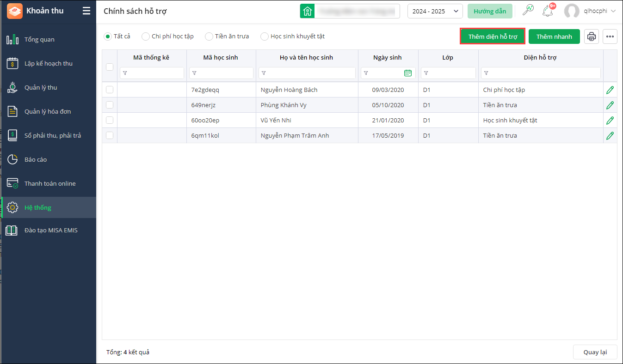This screenshot has width=623, height=364.
Task: Select the Tất cả radio button
Action: click(108, 36)
